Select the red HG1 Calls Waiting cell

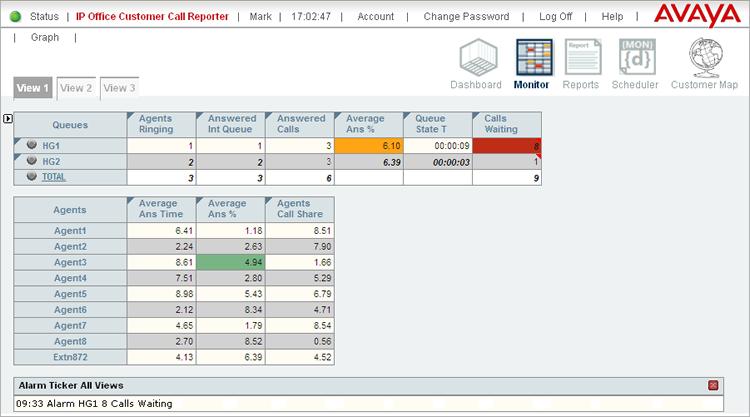(507, 146)
